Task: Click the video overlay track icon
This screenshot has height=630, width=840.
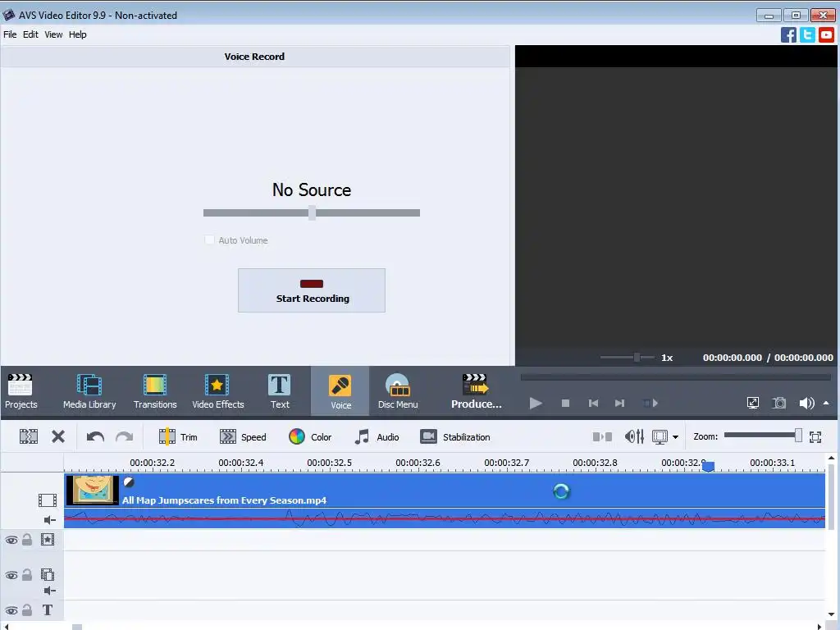Action: tap(47, 575)
